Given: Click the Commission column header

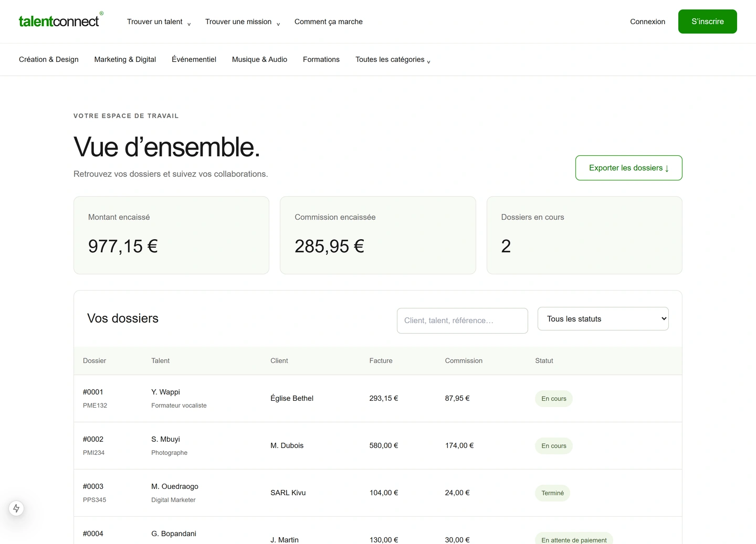Looking at the screenshot, I should [464, 361].
